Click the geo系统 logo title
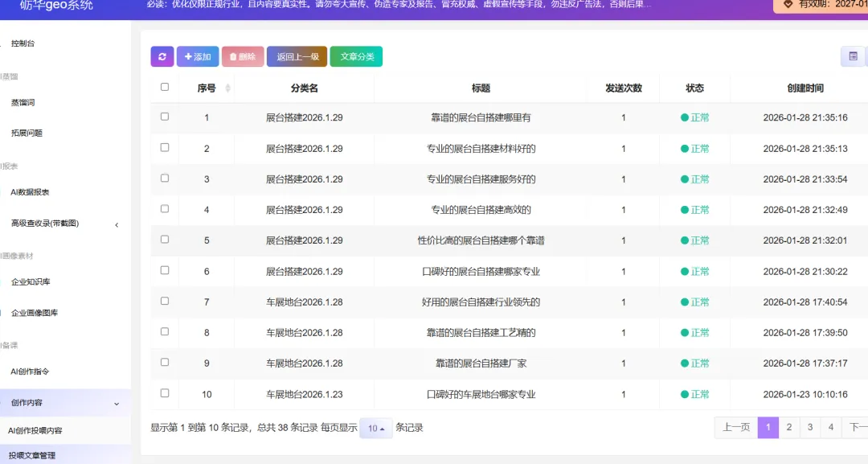The image size is (868, 464). pyautogui.click(x=56, y=5)
